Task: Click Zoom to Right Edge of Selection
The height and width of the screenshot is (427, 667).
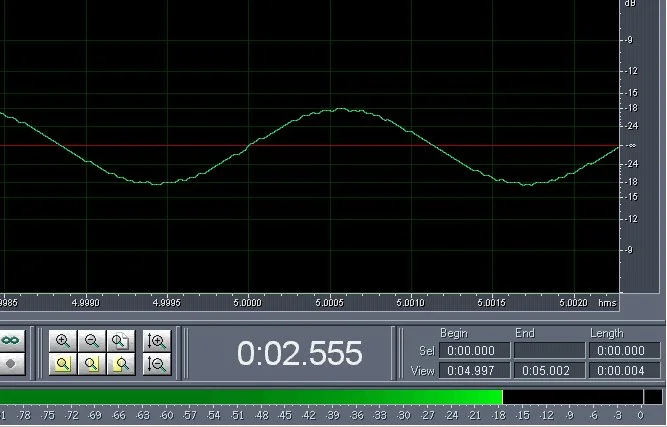Action: click(x=120, y=364)
